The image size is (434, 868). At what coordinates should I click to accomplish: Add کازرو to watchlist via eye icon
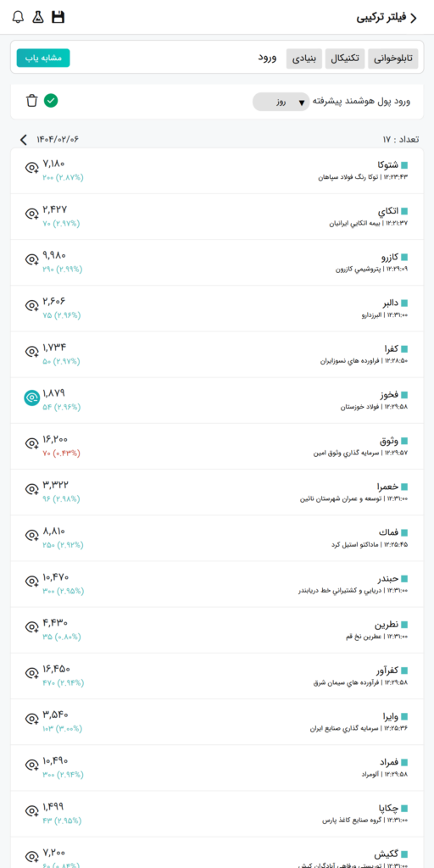click(31, 259)
